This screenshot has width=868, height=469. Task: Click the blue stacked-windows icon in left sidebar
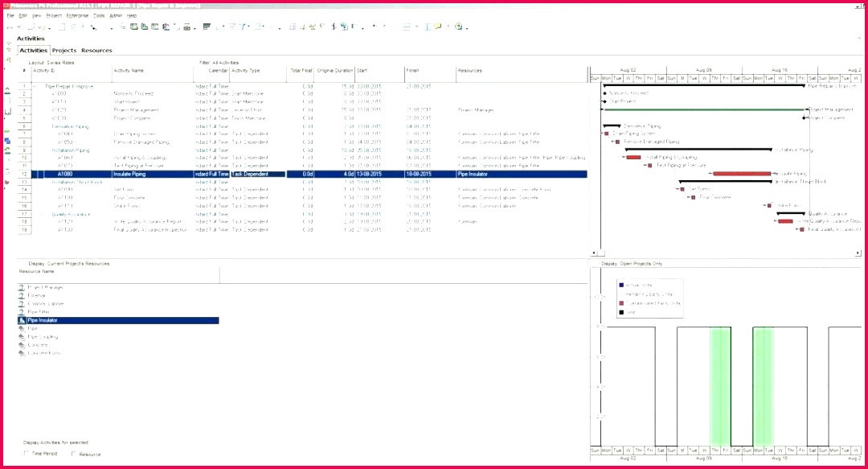tap(7, 141)
